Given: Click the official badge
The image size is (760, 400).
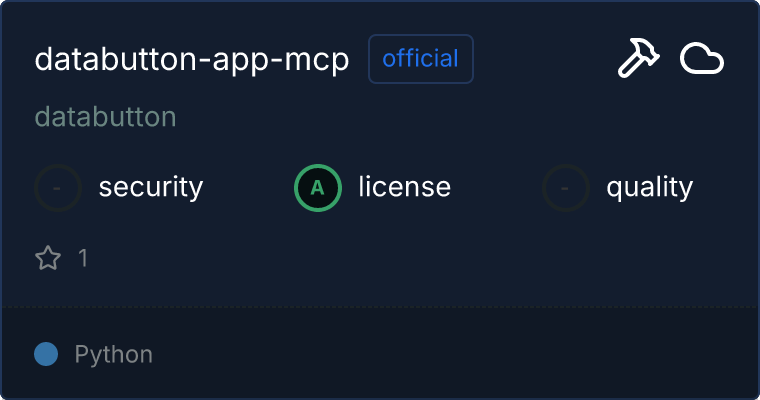Looking at the screenshot, I should [421, 59].
